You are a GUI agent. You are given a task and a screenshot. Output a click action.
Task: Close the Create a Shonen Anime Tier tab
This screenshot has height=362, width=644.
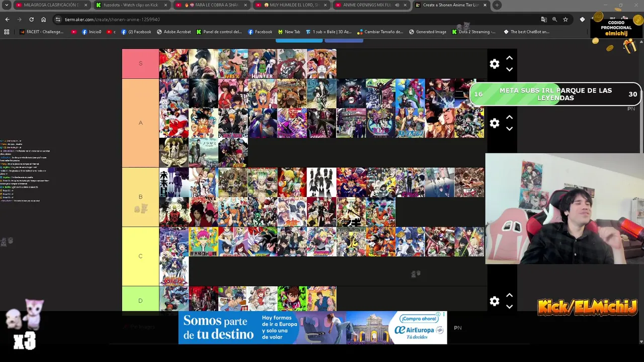coord(485,5)
